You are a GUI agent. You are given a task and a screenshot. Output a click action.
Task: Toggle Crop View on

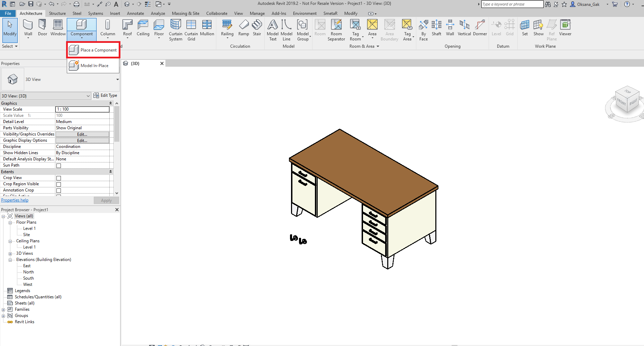pyautogui.click(x=58, y=178)
